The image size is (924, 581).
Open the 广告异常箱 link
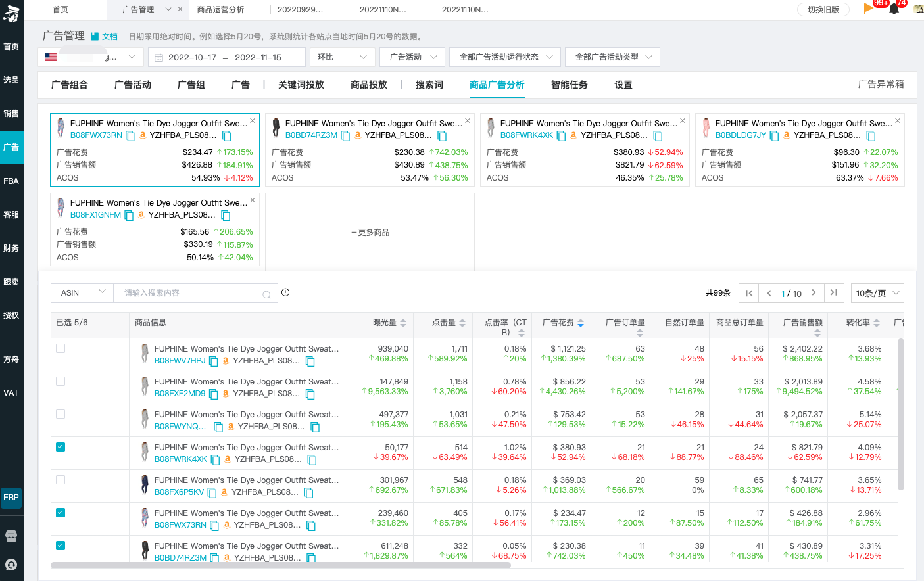(881, 84)
